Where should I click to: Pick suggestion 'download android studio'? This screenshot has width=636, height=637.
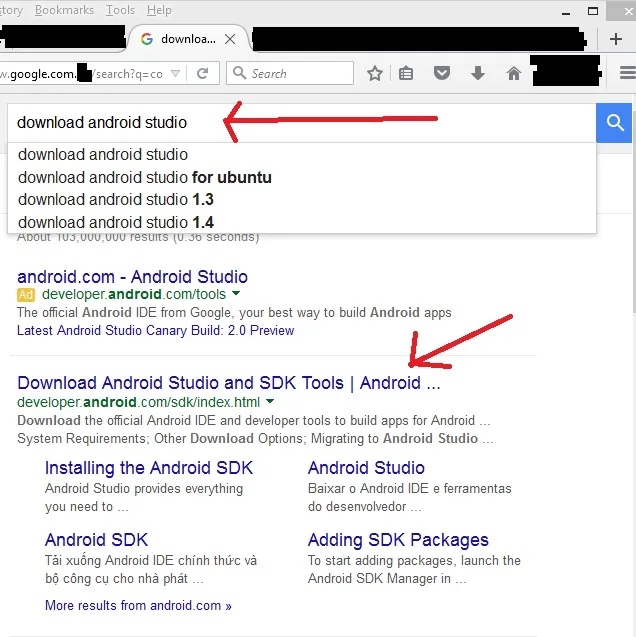click(302, 155)
